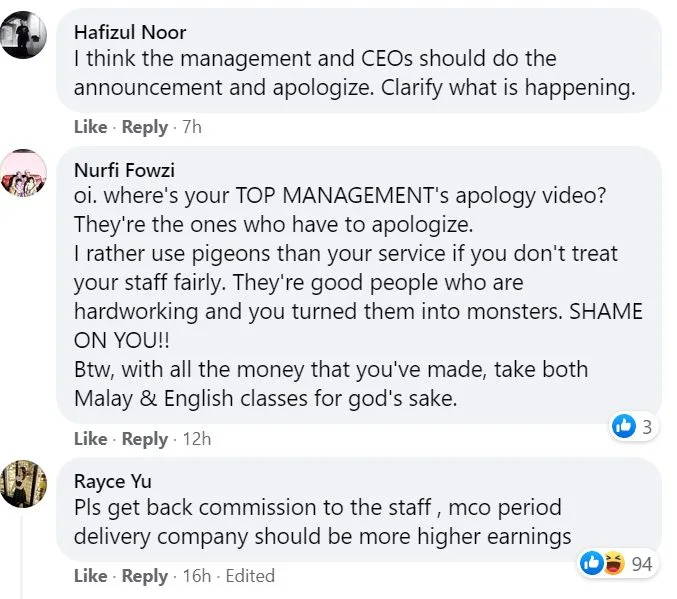
Task: Click the like reaction icon on Rayce's comment
Action: pos(591,564)
